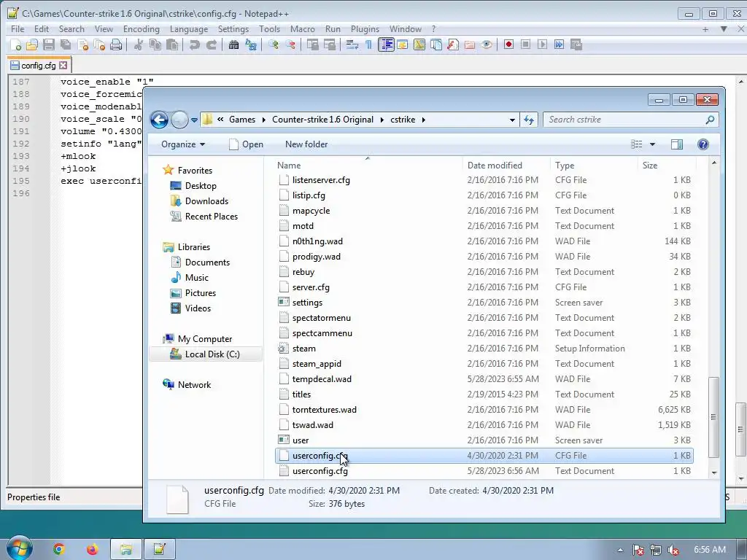Refresh the cstrike folder view

click(x=529, y=120)
